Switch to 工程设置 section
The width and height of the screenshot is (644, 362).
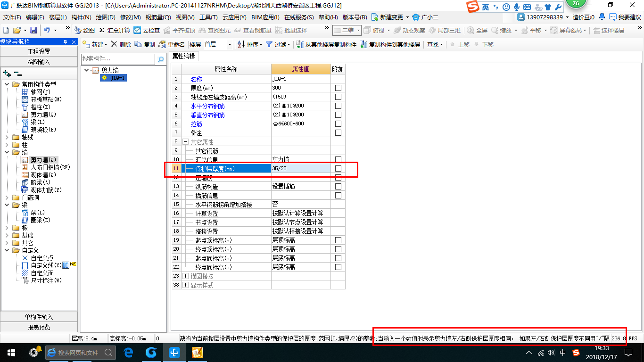[39, 51]
